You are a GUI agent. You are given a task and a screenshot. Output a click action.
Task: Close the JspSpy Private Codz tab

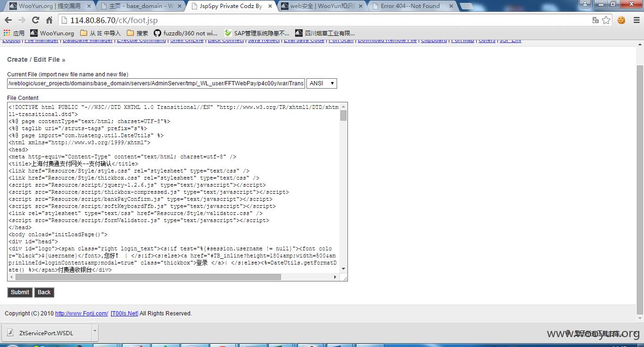270,6
